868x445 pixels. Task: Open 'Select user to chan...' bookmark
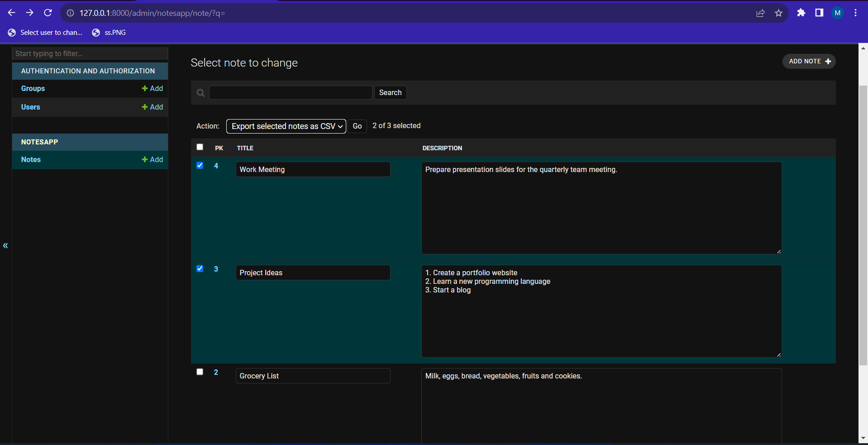click(x=45, y=33)
